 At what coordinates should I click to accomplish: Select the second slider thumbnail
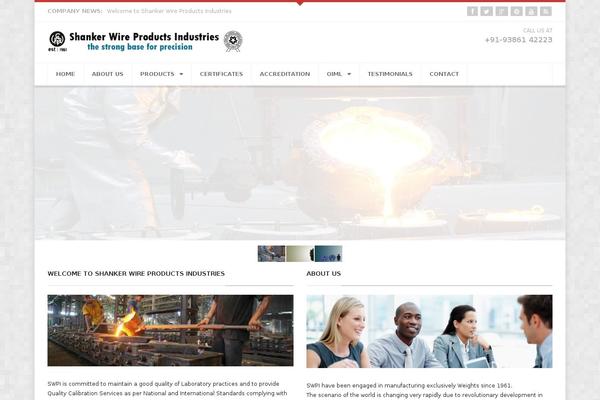tap(300, 254)
